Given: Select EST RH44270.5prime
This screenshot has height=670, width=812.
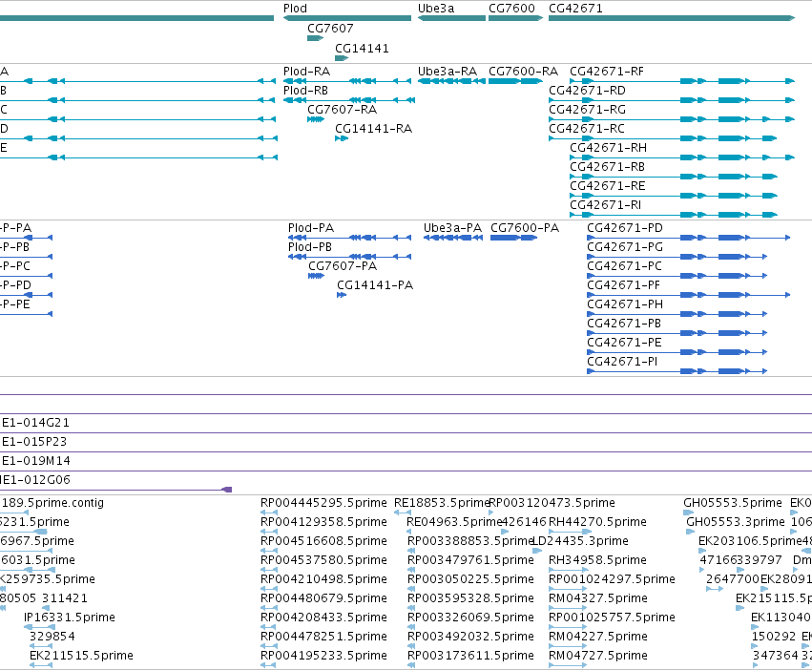Looking at the screenshot, I should (597, 522).
